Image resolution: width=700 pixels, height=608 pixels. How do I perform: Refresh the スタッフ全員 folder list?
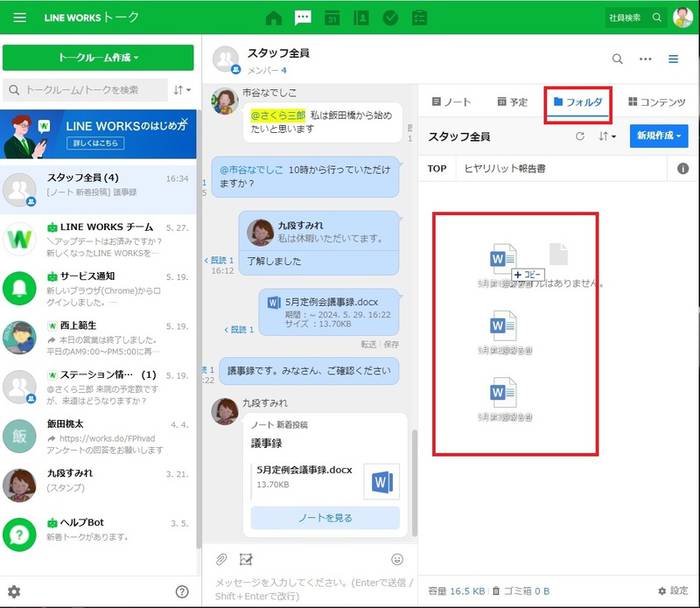coord(579,136)
